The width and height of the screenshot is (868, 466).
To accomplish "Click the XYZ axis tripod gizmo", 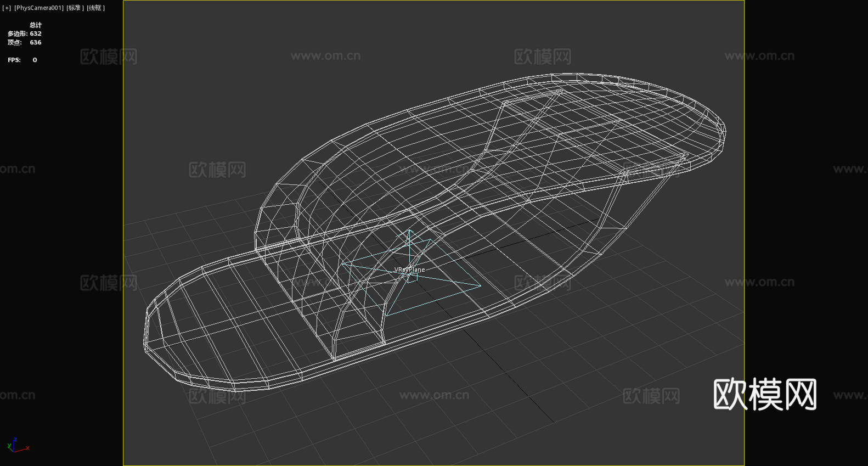I will click(18, 445).
